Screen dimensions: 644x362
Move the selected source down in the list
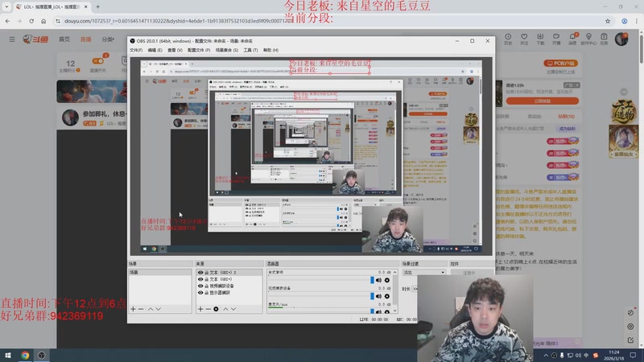coord(233,309)
